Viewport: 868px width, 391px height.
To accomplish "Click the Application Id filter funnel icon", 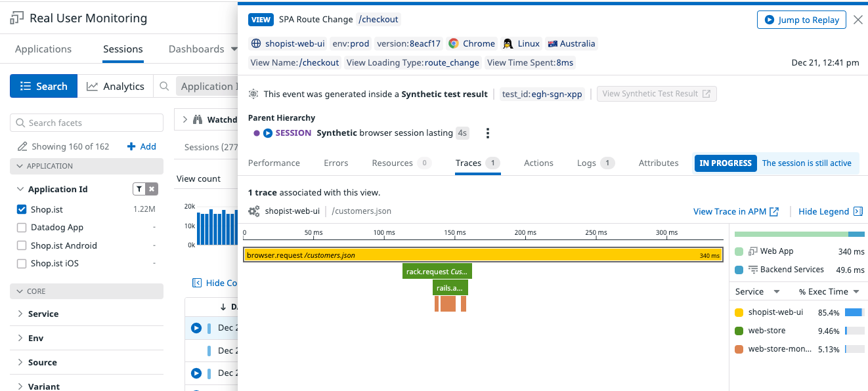I will tap(139, 189).
